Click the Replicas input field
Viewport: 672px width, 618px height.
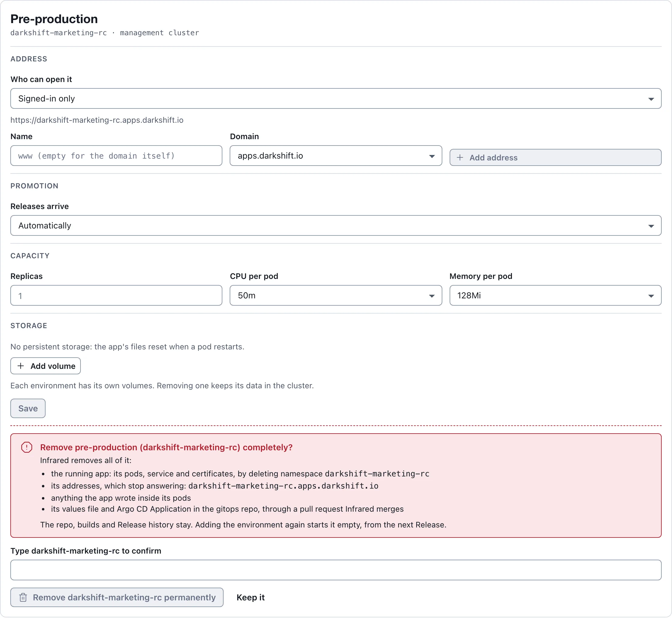point(116,295)
